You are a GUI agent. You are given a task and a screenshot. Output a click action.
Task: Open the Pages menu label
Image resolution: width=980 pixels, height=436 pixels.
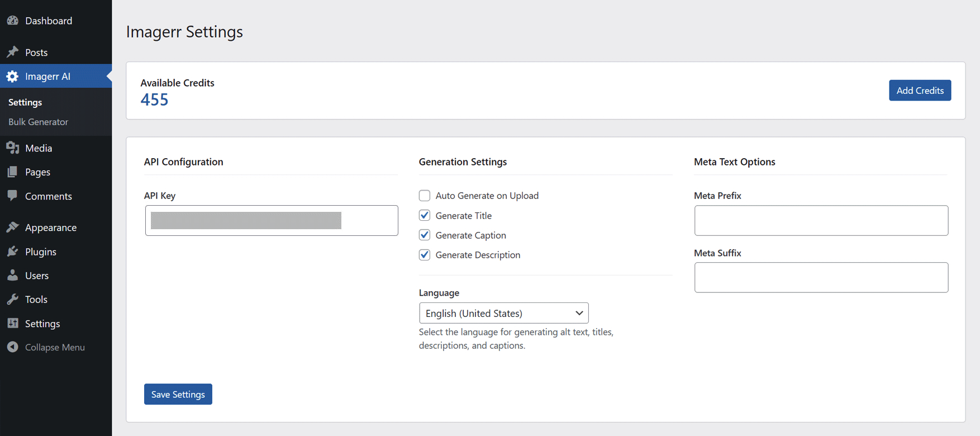coord(37,172)
